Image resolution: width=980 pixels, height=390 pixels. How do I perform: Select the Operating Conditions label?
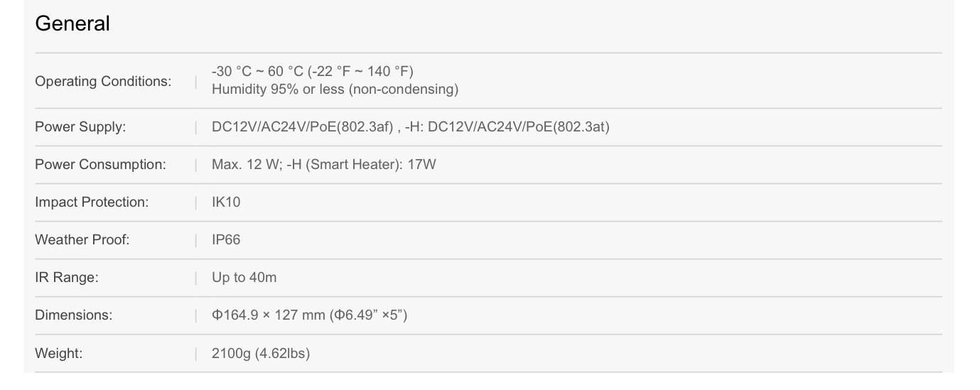103,81
